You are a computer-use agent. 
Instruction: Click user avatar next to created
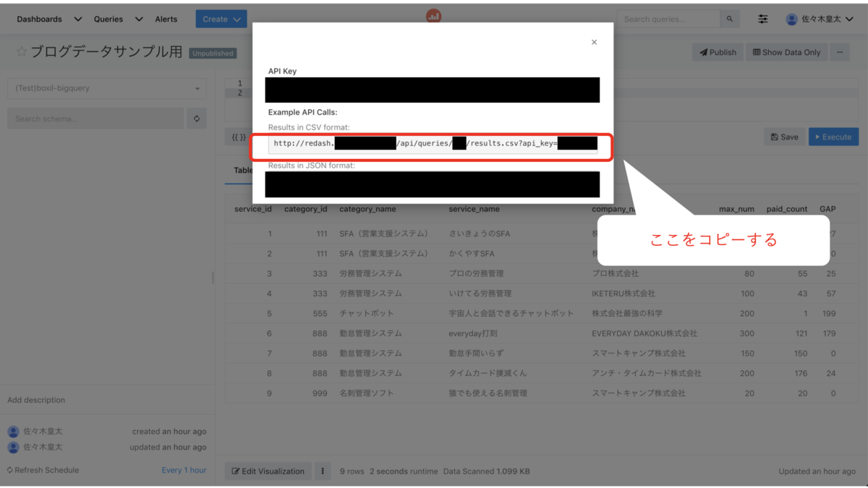pos(13,432)
